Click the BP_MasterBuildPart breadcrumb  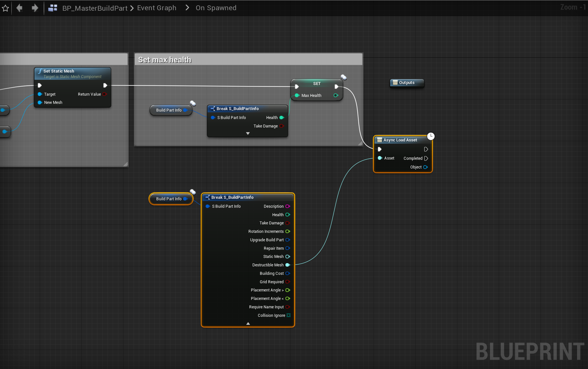coord(95,8)
